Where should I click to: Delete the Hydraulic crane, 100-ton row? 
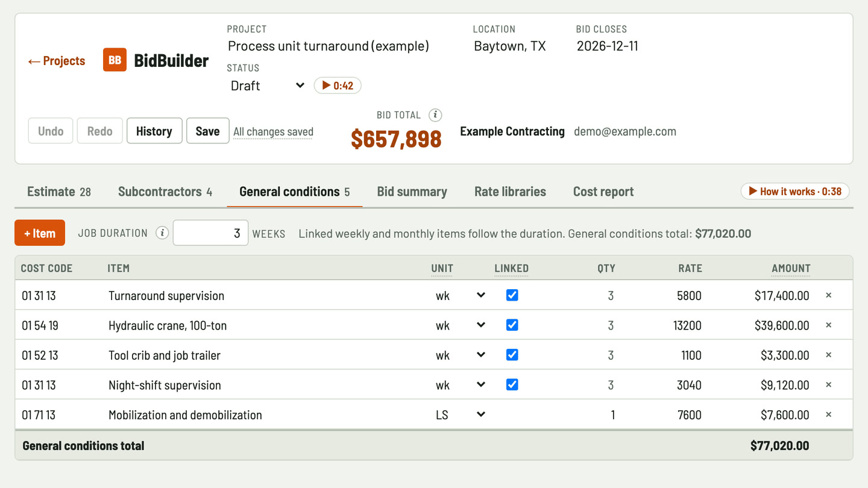828,325
